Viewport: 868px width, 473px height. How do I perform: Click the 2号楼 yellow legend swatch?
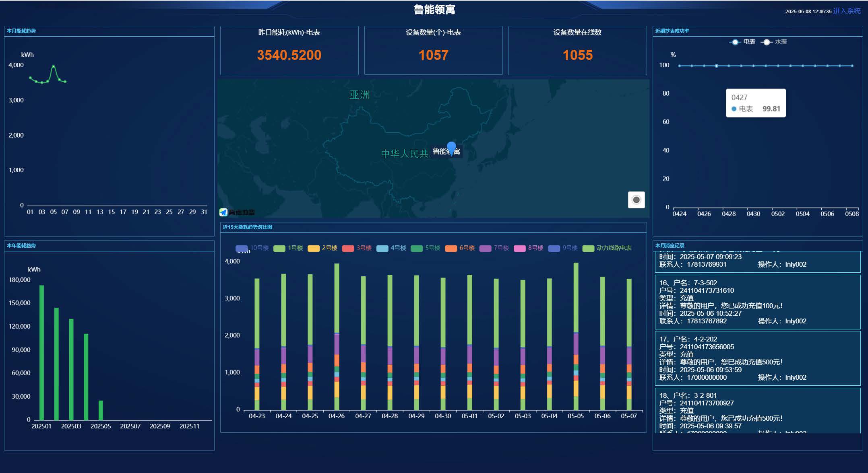click(314, 248)
